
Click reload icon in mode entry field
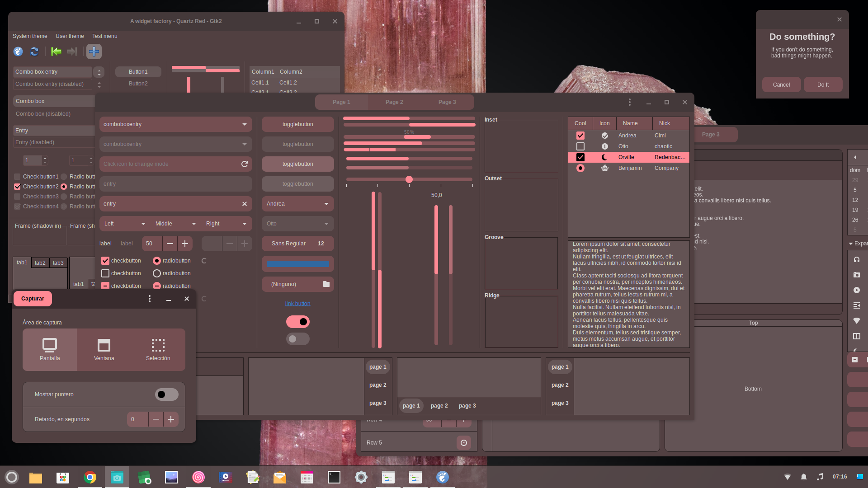pos(245,164)
